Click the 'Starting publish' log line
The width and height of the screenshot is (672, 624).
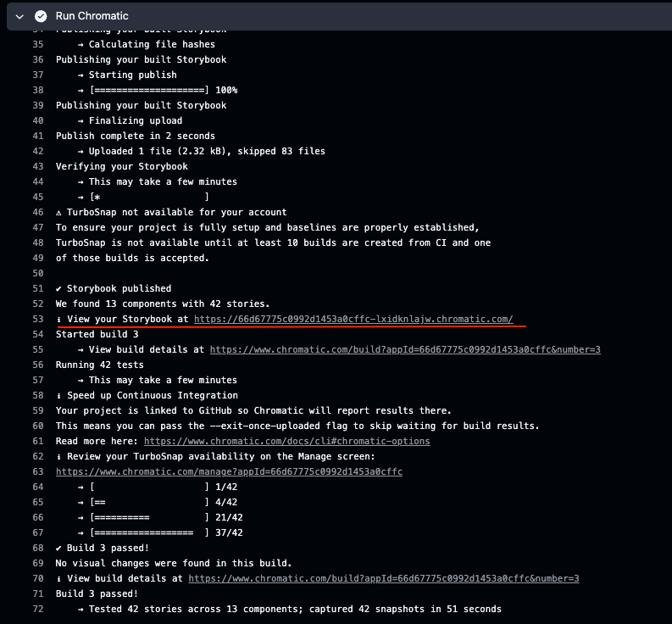(127, 75)
